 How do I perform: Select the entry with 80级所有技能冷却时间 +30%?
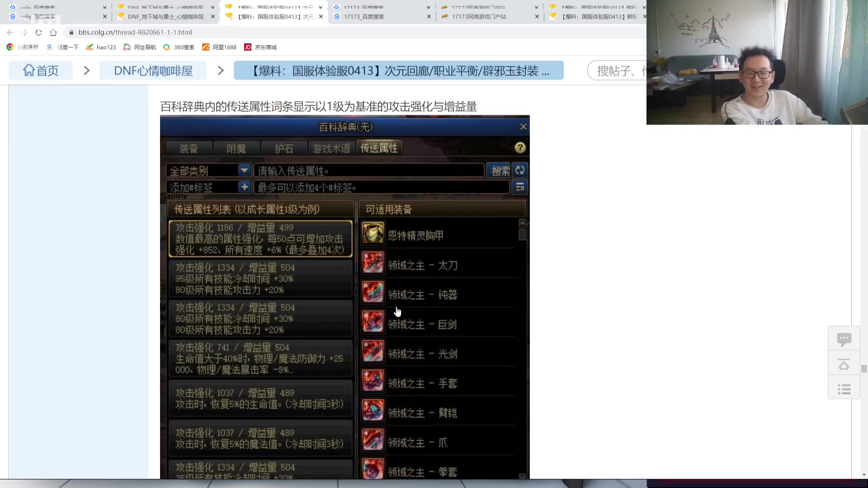[x=260, y=319]
